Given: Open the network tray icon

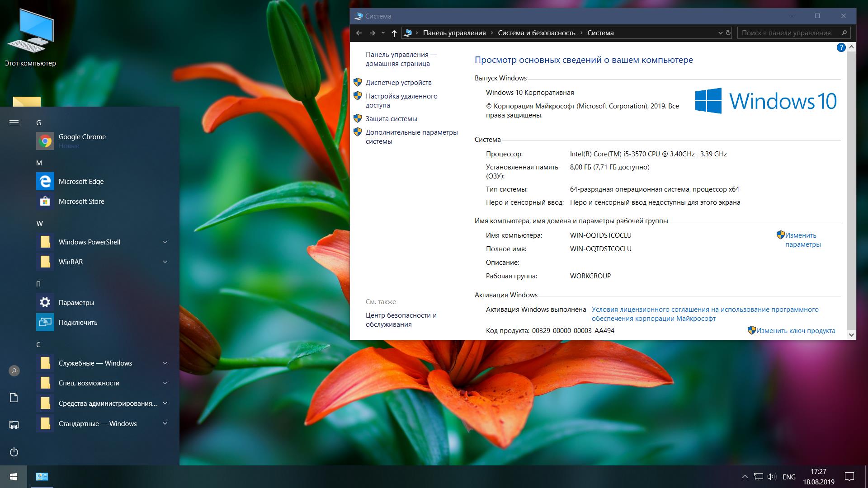Looking at the screenshot, I should point(759,477).
